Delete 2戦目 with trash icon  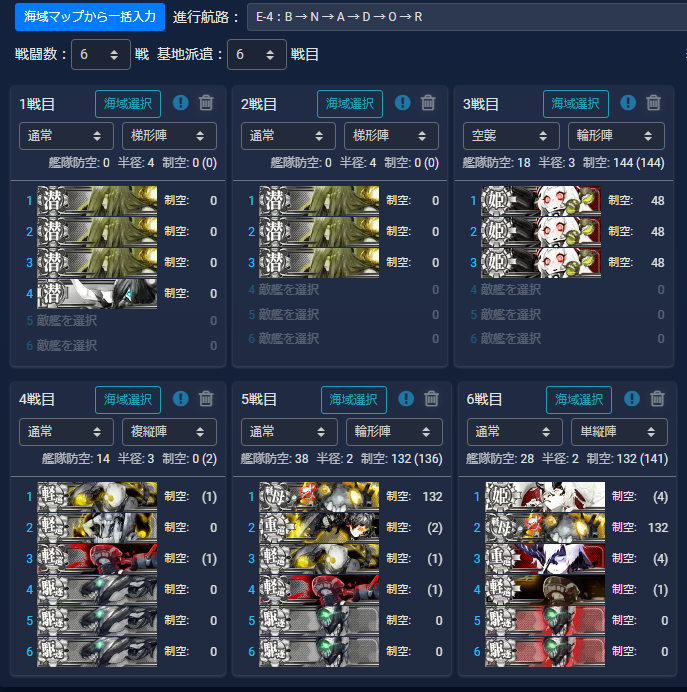(428, 103)
